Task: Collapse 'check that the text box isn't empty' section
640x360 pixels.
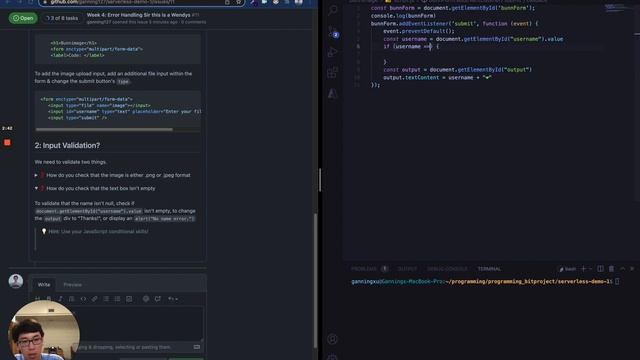Action: 95,188
